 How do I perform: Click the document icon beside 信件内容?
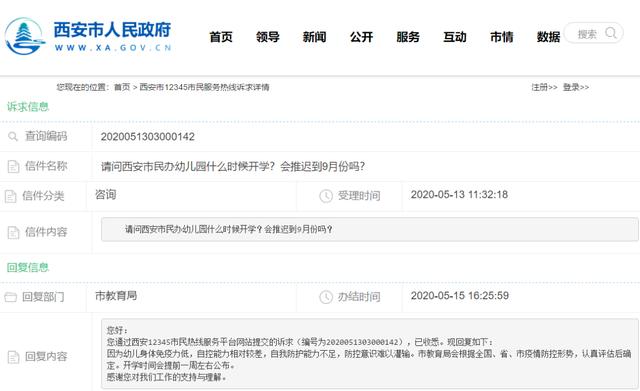pos(13,232)
